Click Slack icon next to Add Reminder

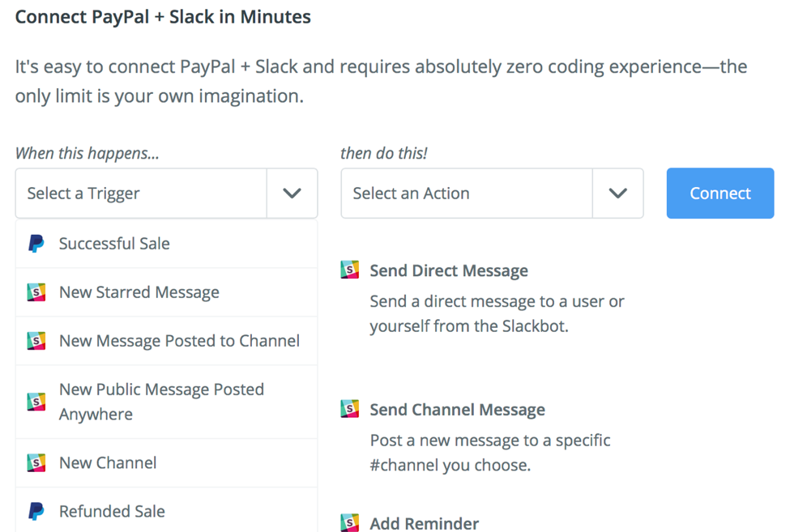(350, 523)
